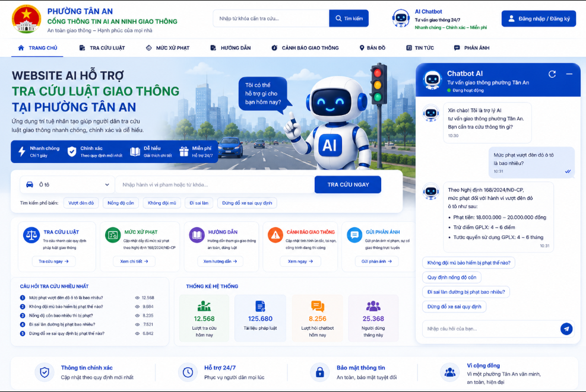Select Dừng đỗ xe sai quy định search chip
The width and height of the screenshot is (586, 392).
point(247,203)
